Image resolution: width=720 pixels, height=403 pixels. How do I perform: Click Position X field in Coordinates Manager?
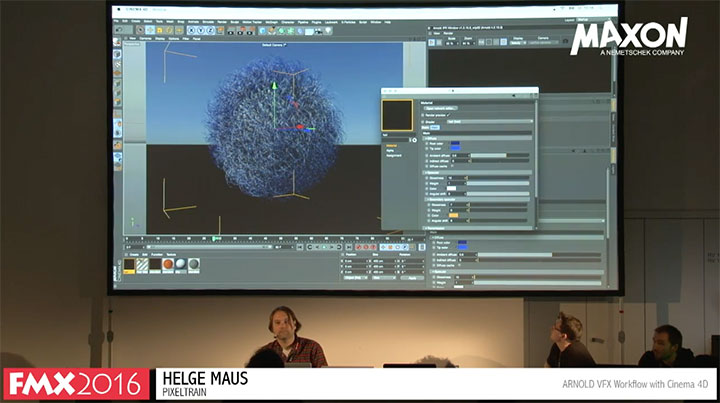pos(357,261)
